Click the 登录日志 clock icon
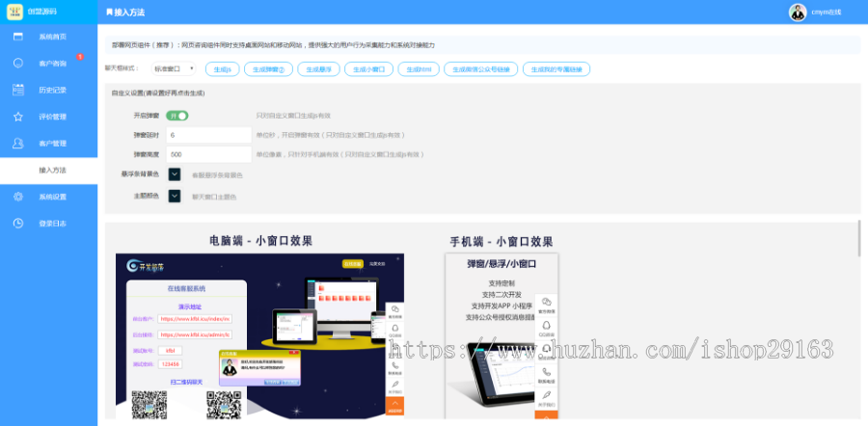This screenshot has width=868, height=426. (x=18, y=223)
